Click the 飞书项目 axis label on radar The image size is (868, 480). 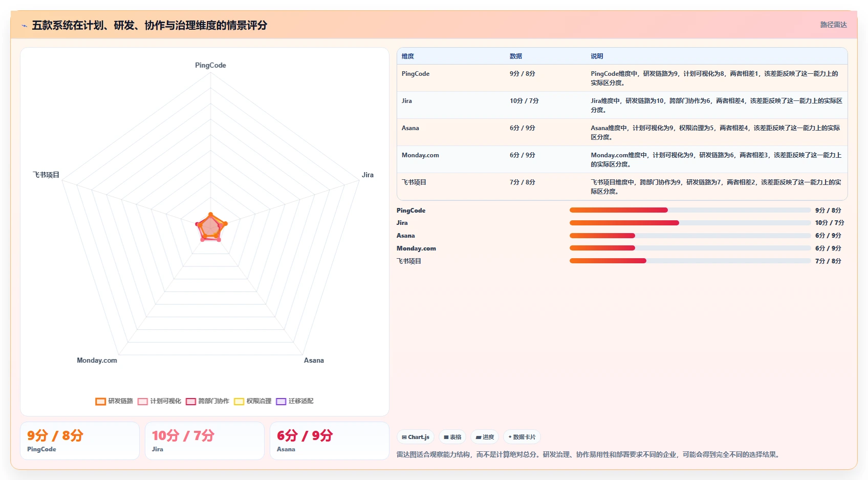coord(46,175)
